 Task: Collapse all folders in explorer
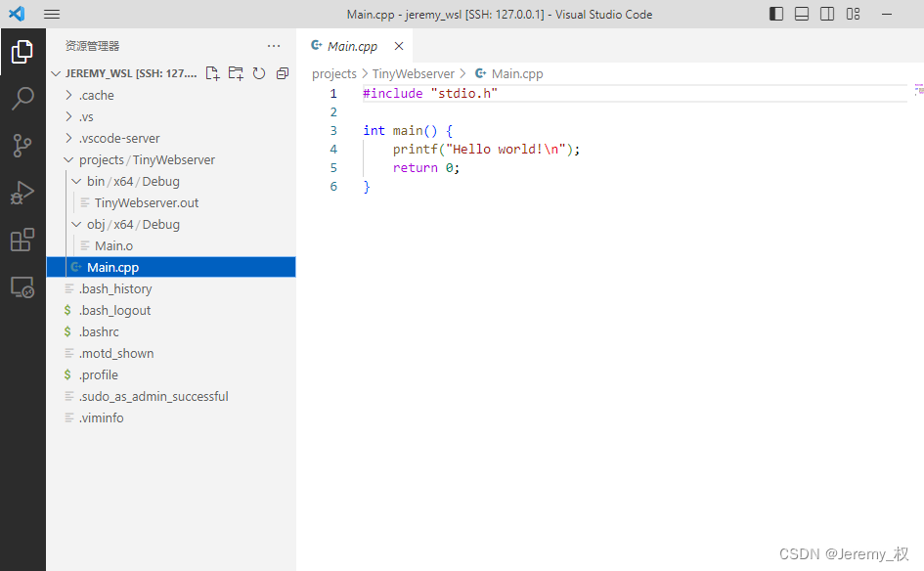coord(283,73)
